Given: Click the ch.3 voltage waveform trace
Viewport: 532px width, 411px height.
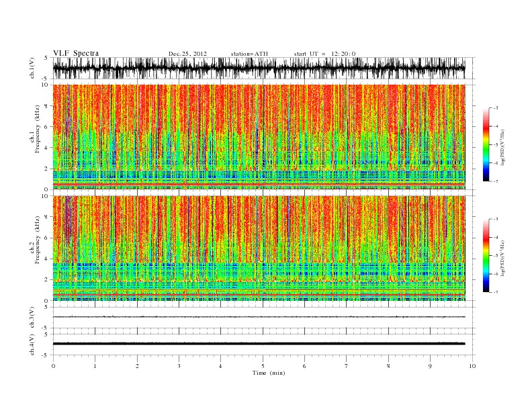Looking at the screenshot, I should (259, 317).
